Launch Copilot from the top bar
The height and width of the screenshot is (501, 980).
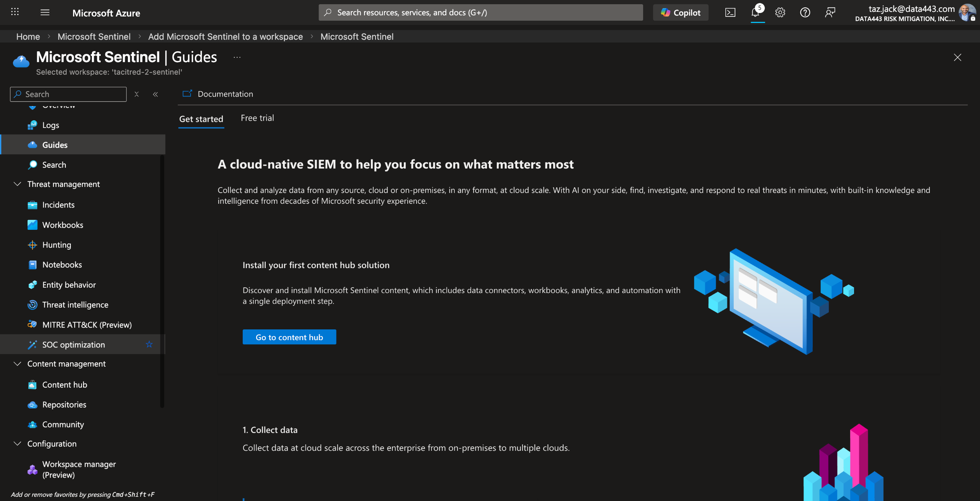681,13
